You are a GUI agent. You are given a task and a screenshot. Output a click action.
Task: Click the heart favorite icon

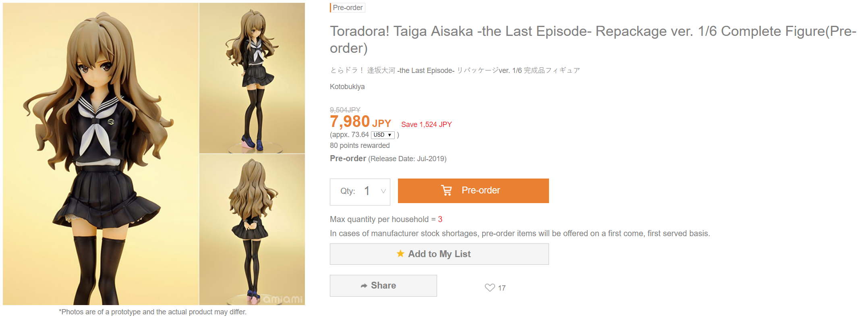coord(489,287)
